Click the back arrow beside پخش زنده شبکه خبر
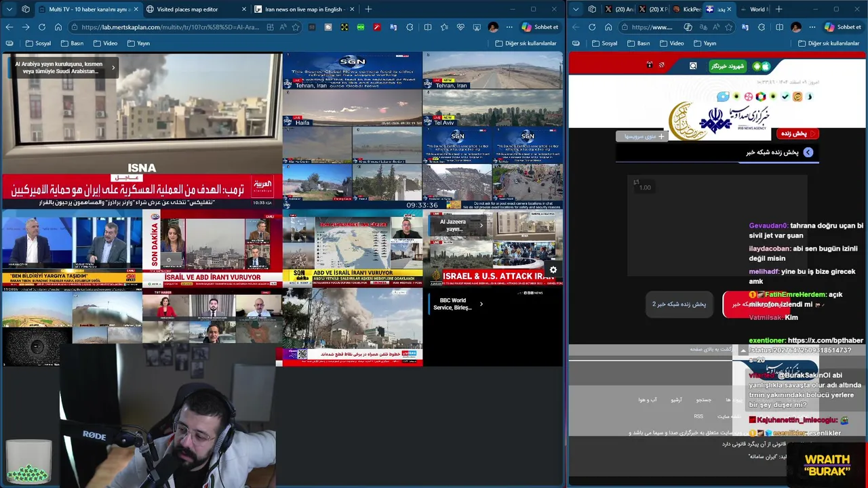868x488 pixels. (808, 152)
